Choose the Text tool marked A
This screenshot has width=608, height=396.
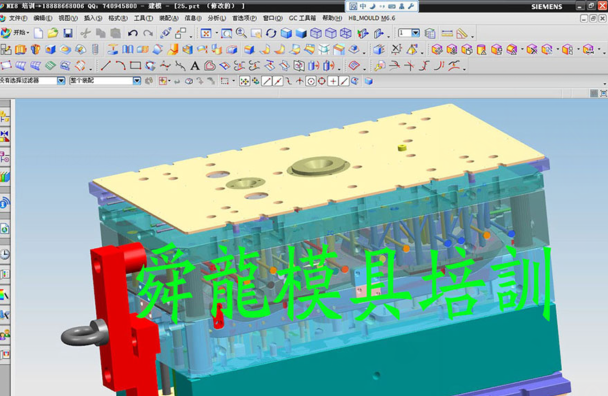pyautogui.click(x=195, y=66)
